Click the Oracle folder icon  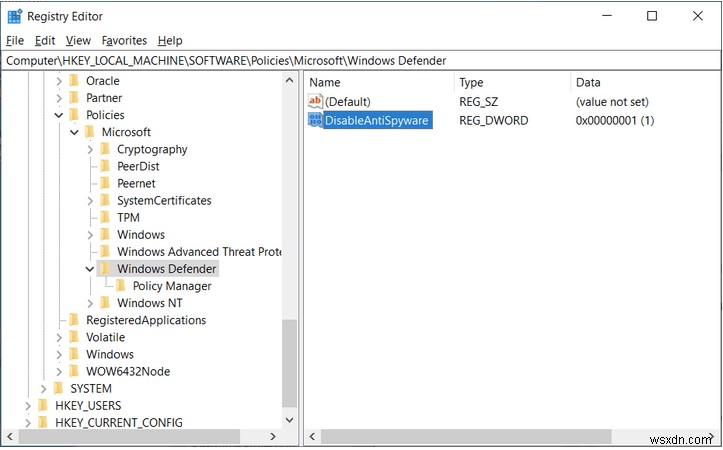click(74, 81)
